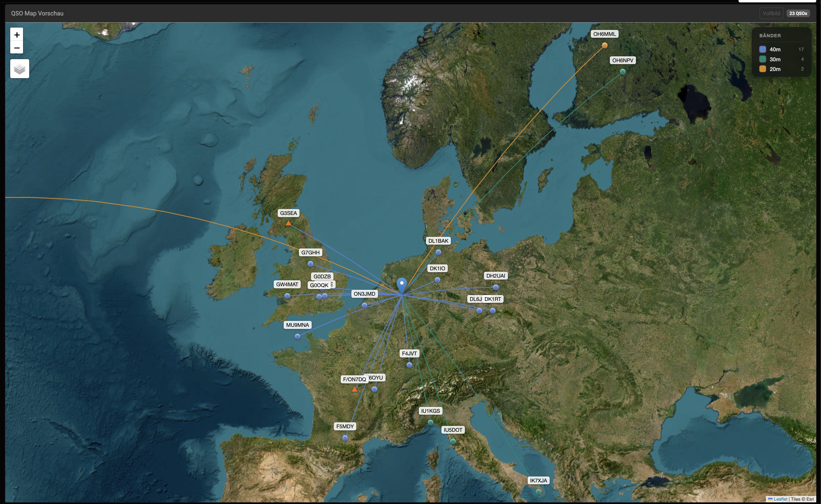This screenshot has height=504, width=821.
Task: Click the green 30m band swatch
Action: coord(762,59)
